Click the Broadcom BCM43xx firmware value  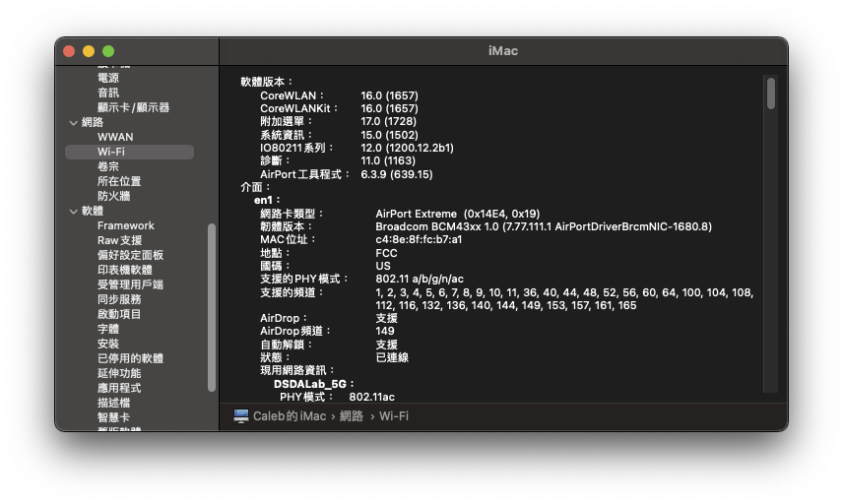pyautogui.click(x=544, y=226)
